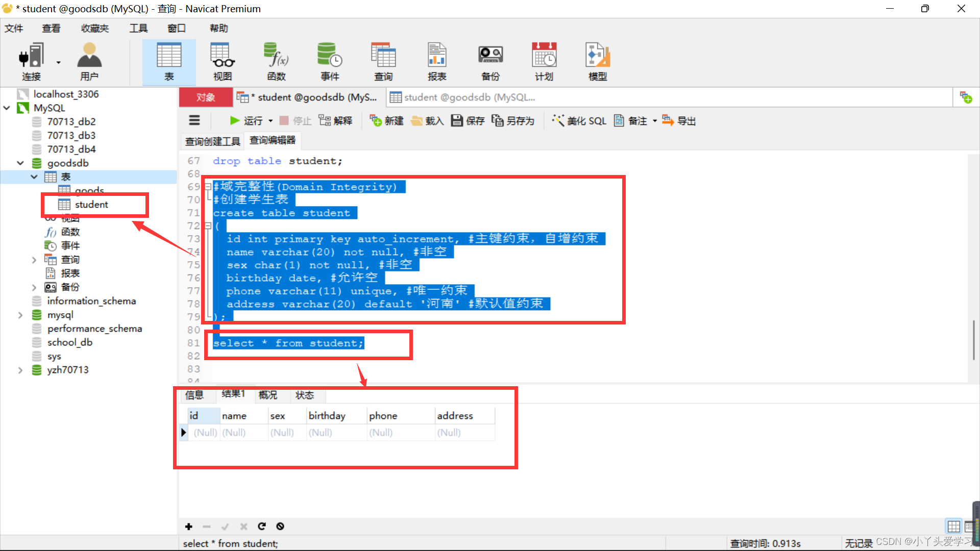Switch to grid view icon at bottom right

click(953, 526)
